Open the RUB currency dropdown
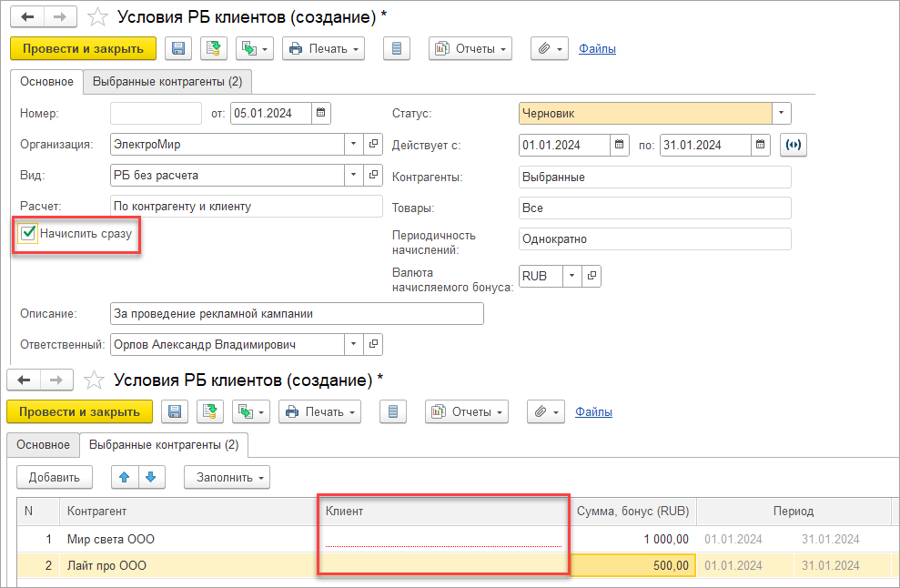 (571, 276)
